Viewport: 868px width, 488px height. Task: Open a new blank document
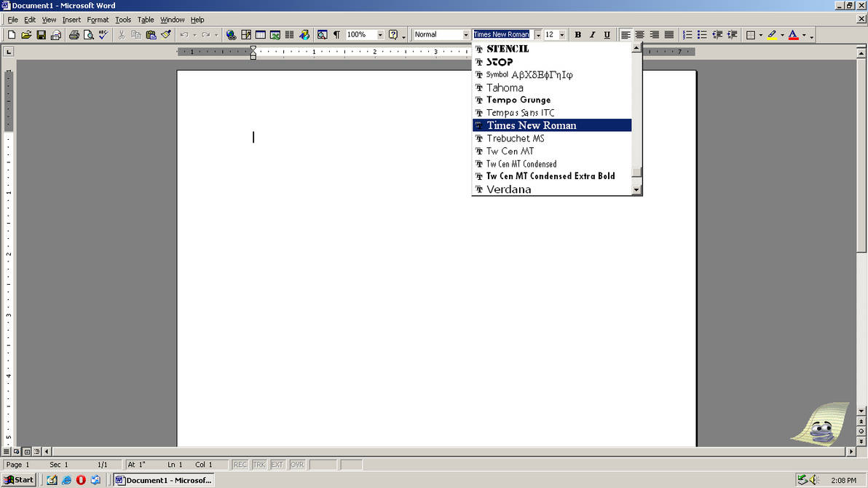coord(12,34)
